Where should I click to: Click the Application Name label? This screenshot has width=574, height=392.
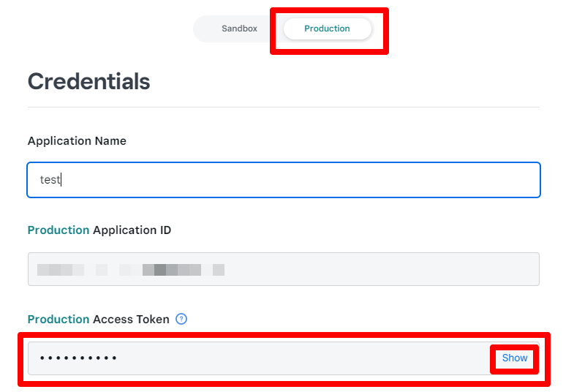[77, 141]
